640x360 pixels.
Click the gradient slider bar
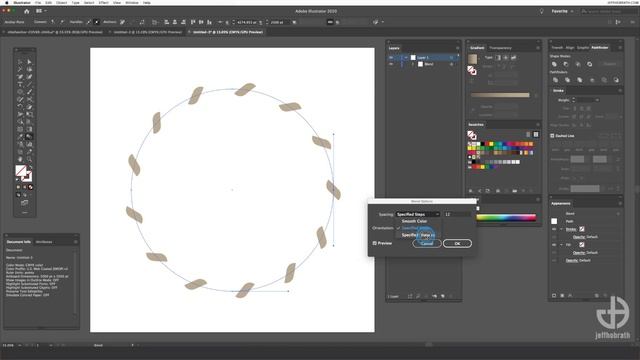coord(500,95)
